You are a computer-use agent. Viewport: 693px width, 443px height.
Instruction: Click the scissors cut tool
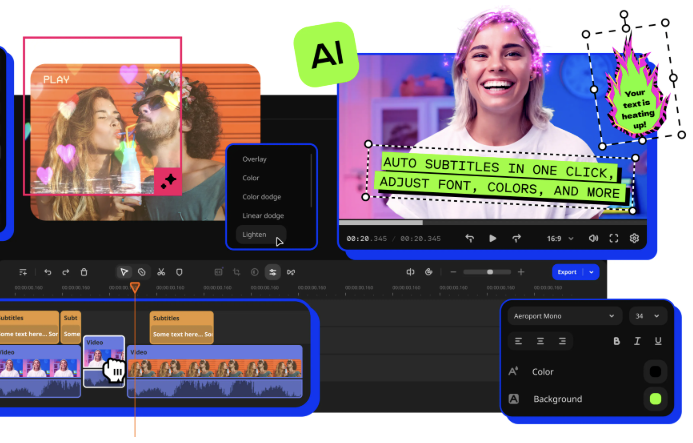(x=161, y=272)
